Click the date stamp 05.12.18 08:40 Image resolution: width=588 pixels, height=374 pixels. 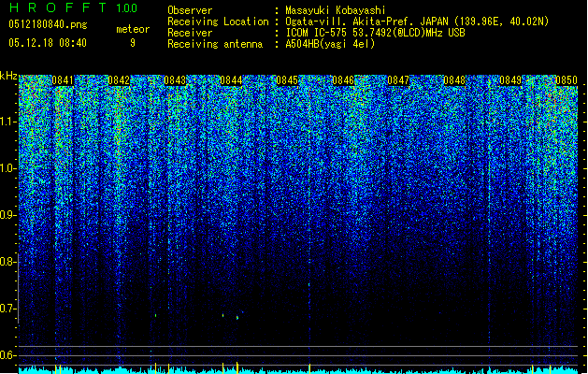48,43
